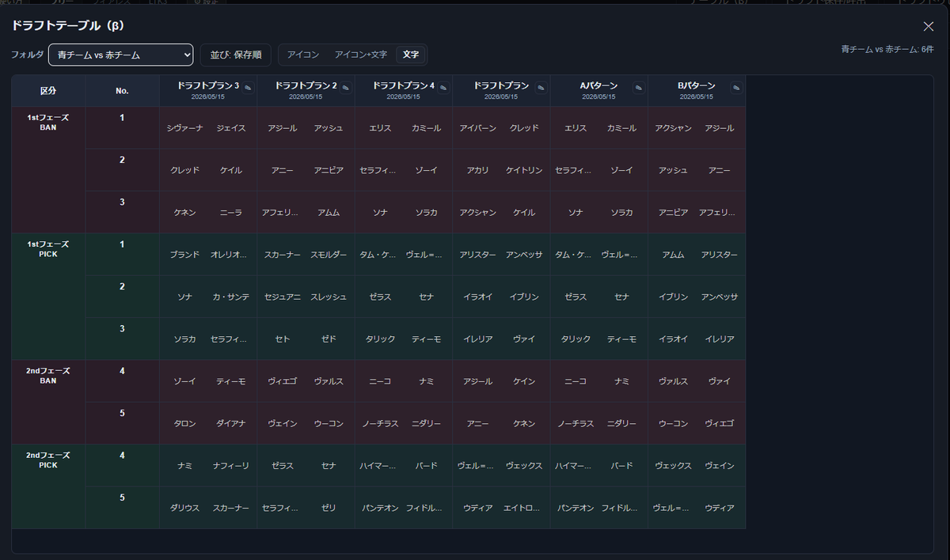
Task: Click ニダリー in the ドラフトプラン 4 column
Action: point(426,423)
